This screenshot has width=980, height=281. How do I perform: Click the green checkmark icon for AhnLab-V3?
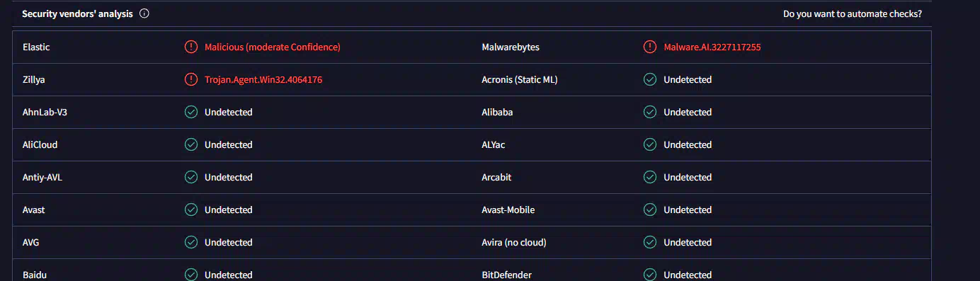pyautogui.click(x=191, y=112)
